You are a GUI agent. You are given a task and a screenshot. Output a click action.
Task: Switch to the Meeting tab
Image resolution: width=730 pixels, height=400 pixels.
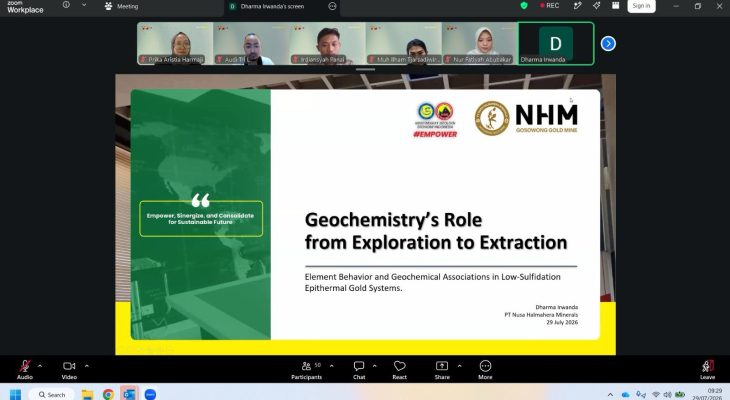(122, 7)
